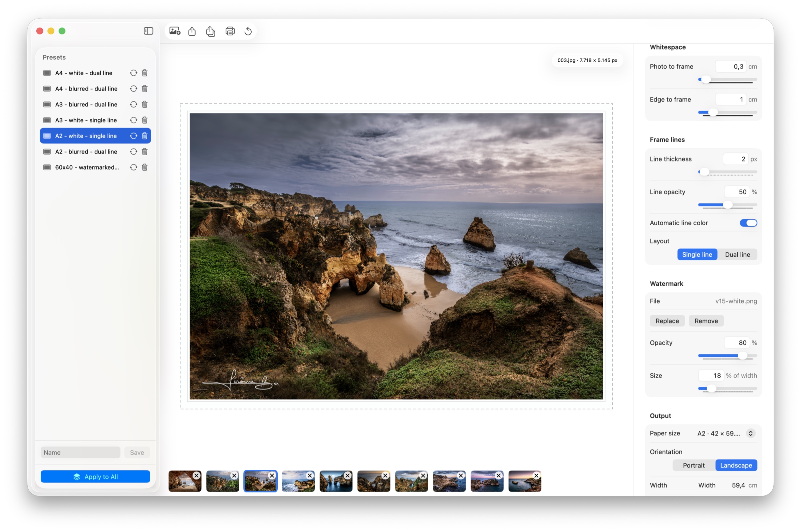Switch orientation to Portrait
Viewport: 801px width, 532px height.
(x=694, y=466)
